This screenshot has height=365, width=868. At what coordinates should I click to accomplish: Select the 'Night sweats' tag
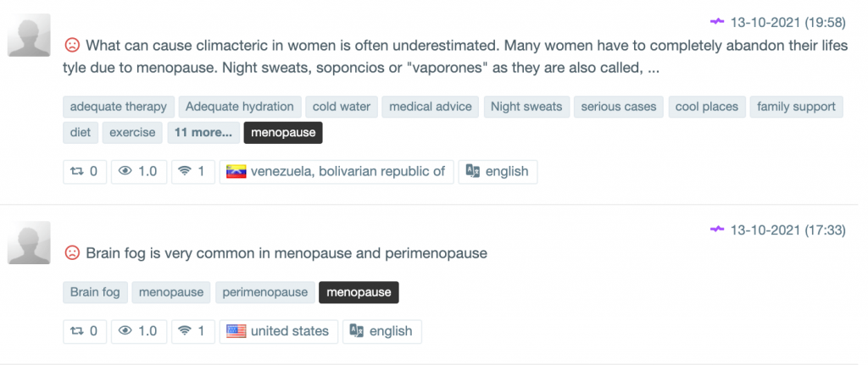[526, 107]
